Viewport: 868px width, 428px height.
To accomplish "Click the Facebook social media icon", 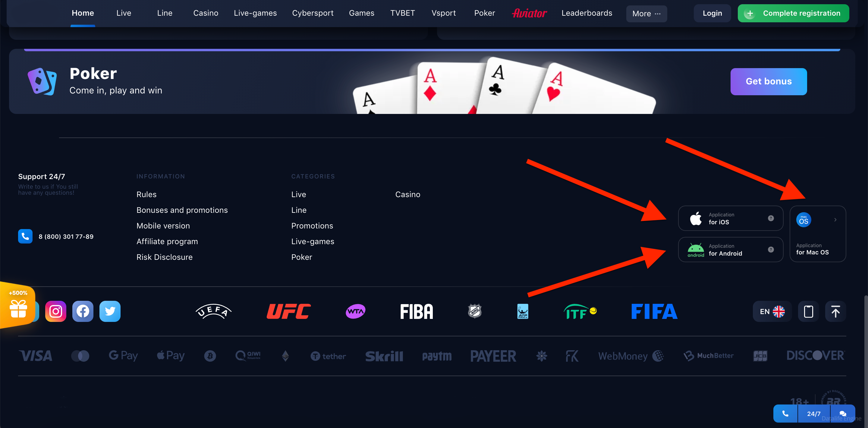I will [x=83, y=311].
